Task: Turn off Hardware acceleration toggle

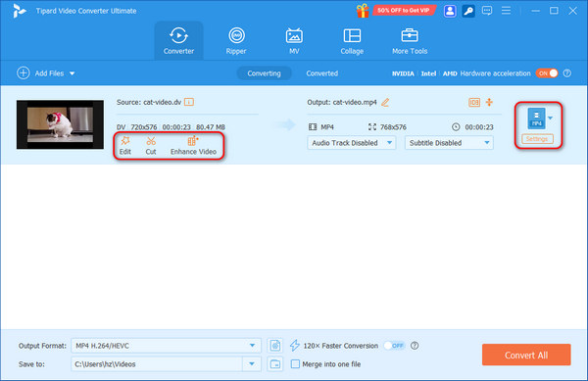Action: tap(547, 73)
